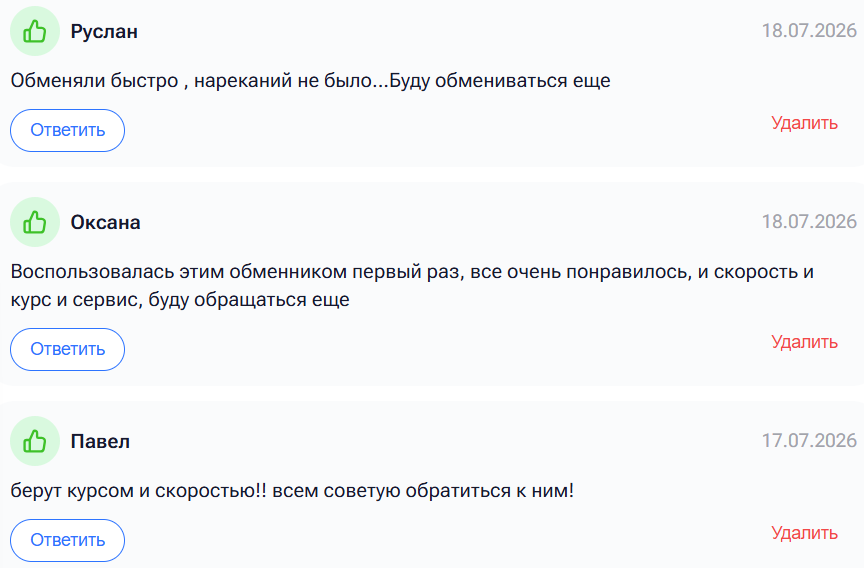The height and width of the screenshot is (568, 864).
Task: Click the thumbs-up icon beside Оксана
Action: 35,222
